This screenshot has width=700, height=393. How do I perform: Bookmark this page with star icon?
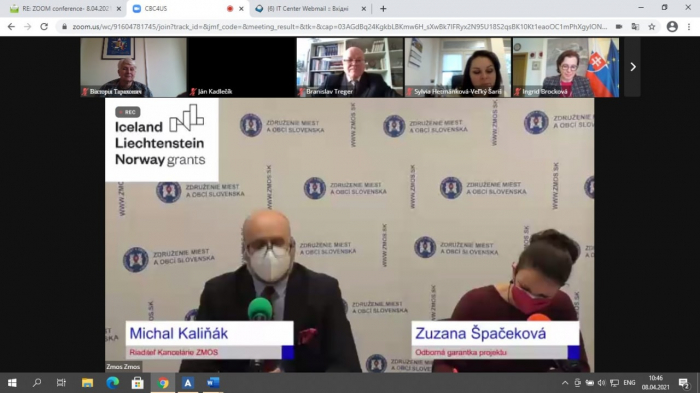pos(652,27)
